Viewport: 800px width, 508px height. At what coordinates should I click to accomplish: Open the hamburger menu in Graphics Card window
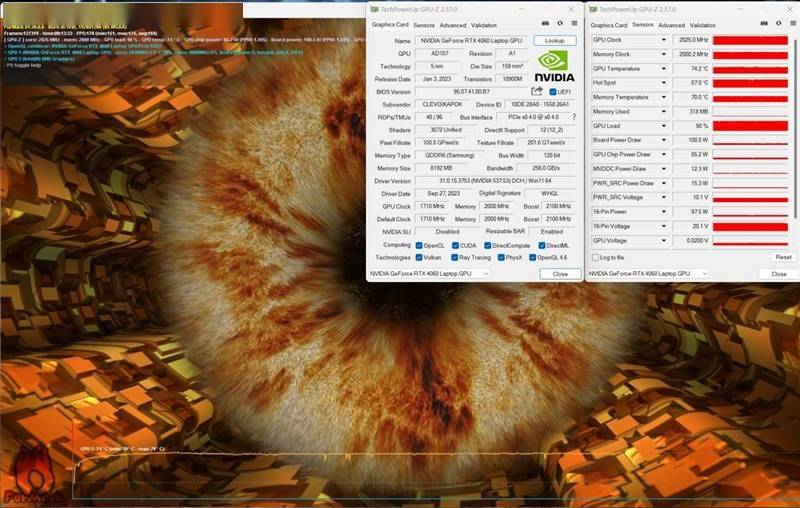pyautogui.click(x=574, y=23)
